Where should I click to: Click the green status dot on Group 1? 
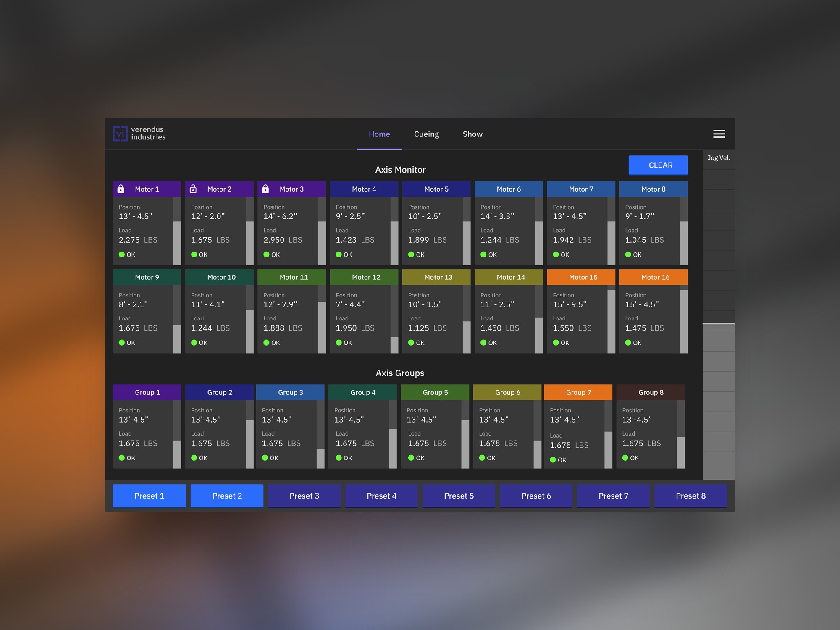click(x=122, y=458)
